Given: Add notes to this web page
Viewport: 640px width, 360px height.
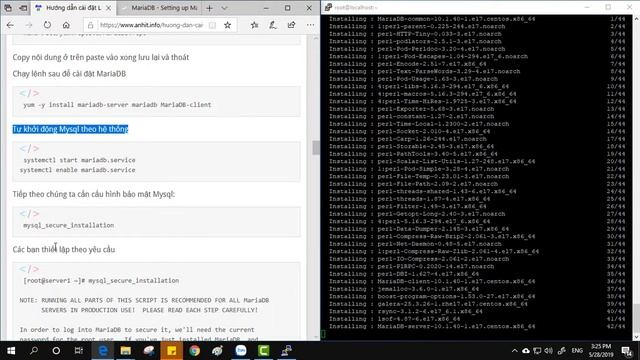Looking at the screenshot, I should (x=273, y=25).
